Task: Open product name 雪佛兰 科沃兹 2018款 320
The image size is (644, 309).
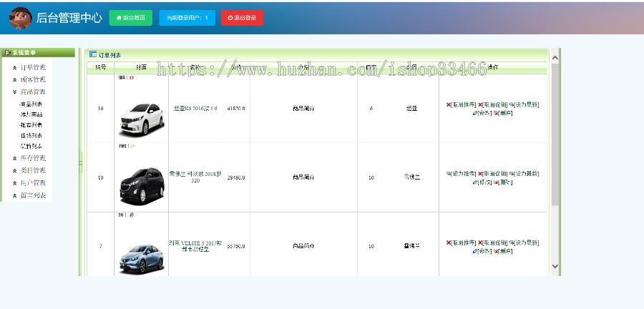Action: tap(195, 177)
